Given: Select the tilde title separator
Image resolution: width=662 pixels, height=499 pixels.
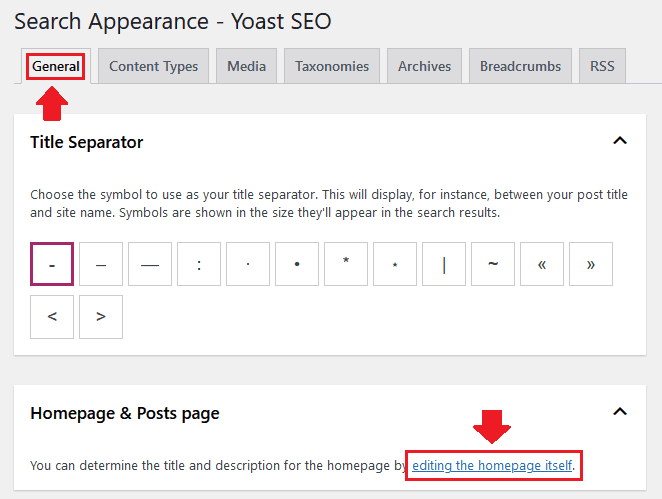Looking at the screenshot, I should click(493, 264).
